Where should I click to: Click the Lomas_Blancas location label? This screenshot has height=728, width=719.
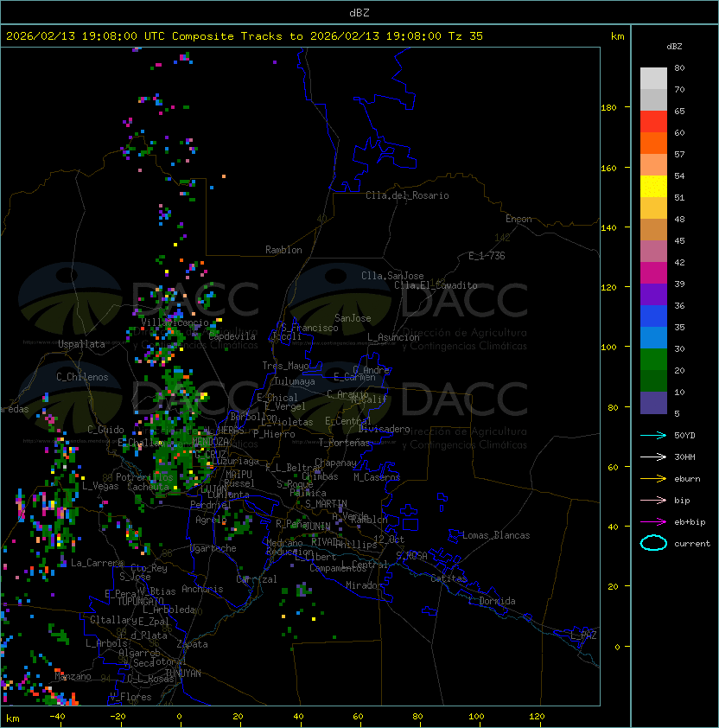tap(496, 535)
